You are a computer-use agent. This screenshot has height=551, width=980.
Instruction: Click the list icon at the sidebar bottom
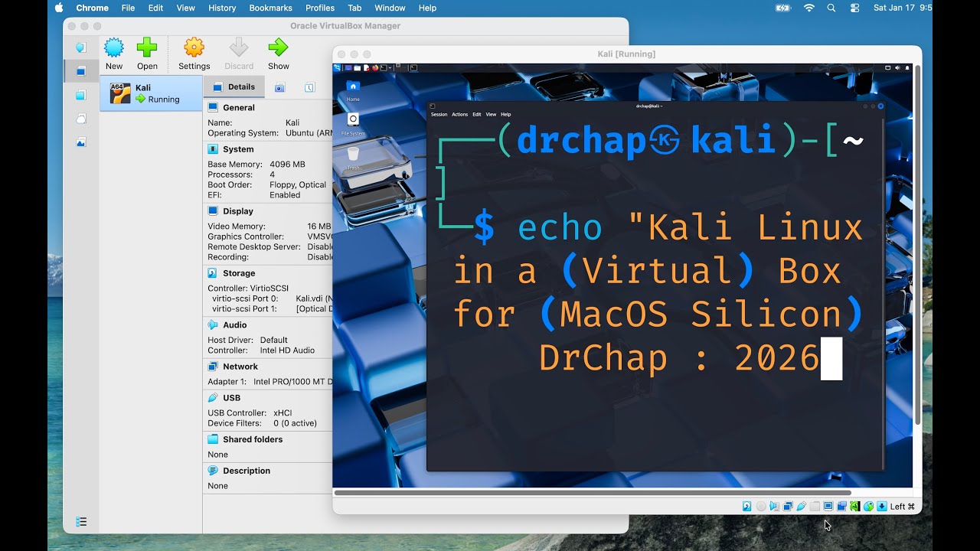[x=81, y=522]
